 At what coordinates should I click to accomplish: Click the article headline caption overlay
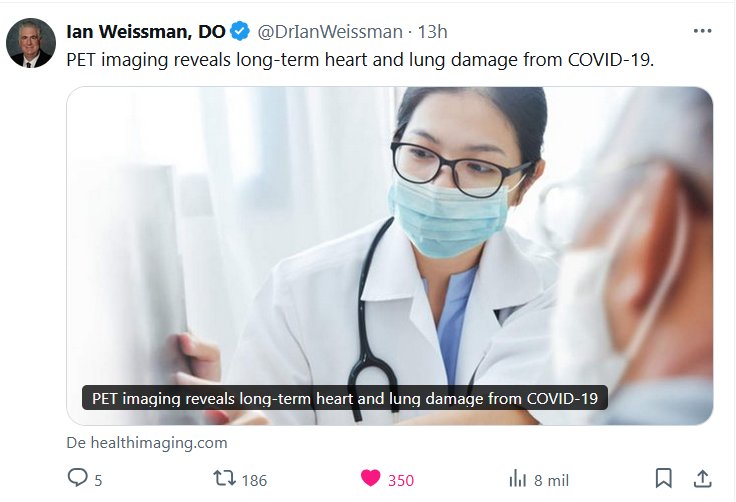344,398
